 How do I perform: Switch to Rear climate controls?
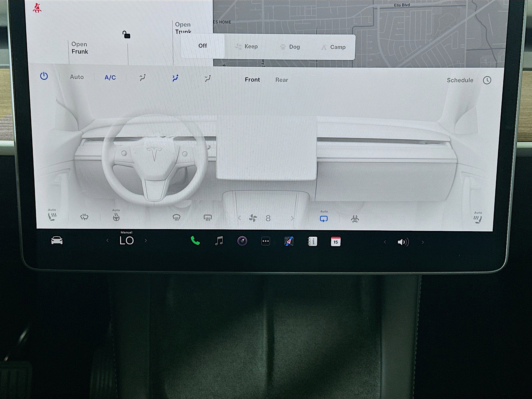(282, 80)
